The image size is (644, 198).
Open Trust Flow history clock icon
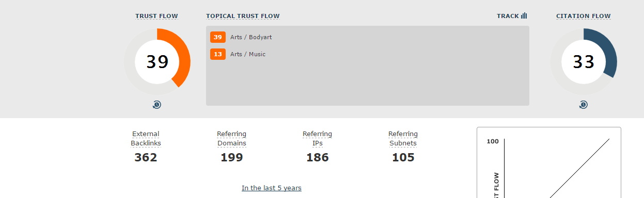click(x=157, y=105)
